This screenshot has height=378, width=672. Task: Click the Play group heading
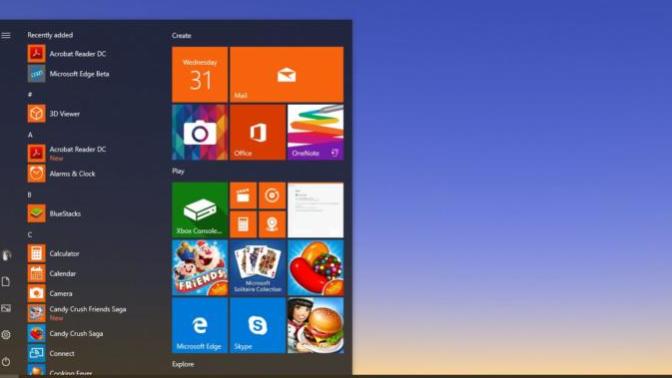tap(178, 171)
